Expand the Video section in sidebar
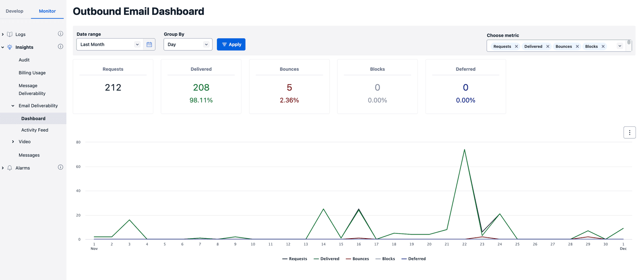The width and height of the screenshot is (644, 280). (x=13, y=142)
